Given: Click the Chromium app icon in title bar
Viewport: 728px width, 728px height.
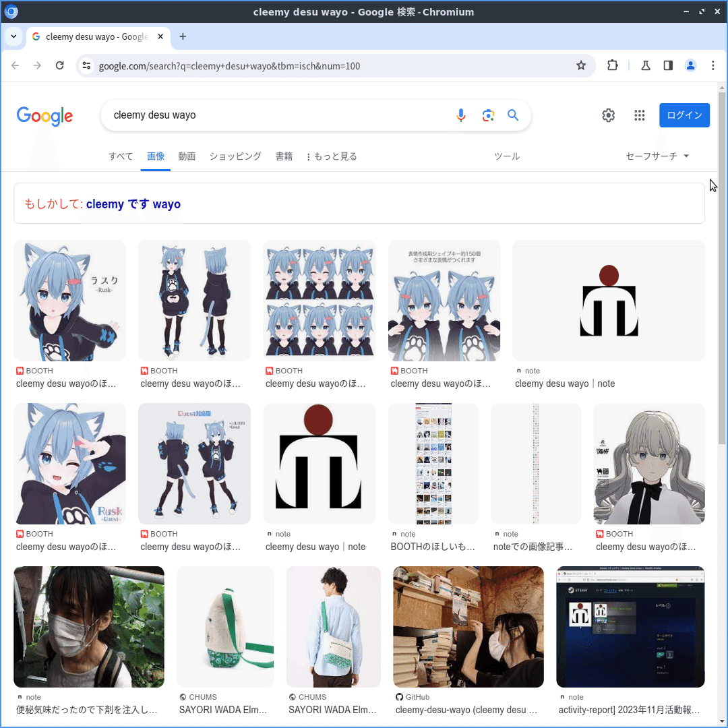Looking at the screenshot, I should (11, 11).
